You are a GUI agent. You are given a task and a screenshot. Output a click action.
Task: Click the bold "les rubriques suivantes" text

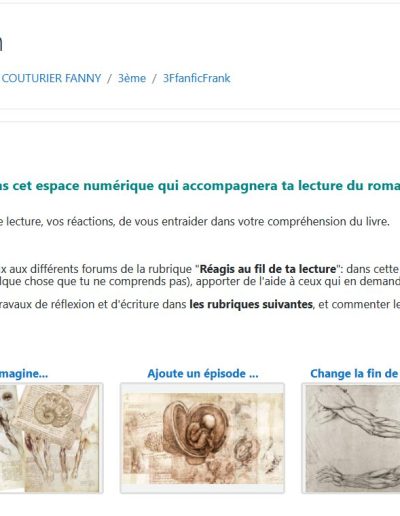point(251,304)
